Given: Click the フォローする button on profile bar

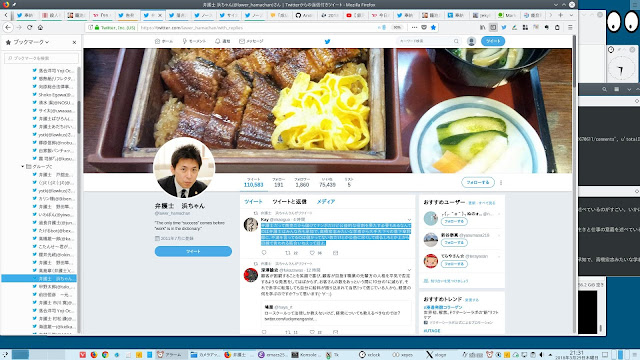Looking at the screenshot, I should tap(478, 182).
